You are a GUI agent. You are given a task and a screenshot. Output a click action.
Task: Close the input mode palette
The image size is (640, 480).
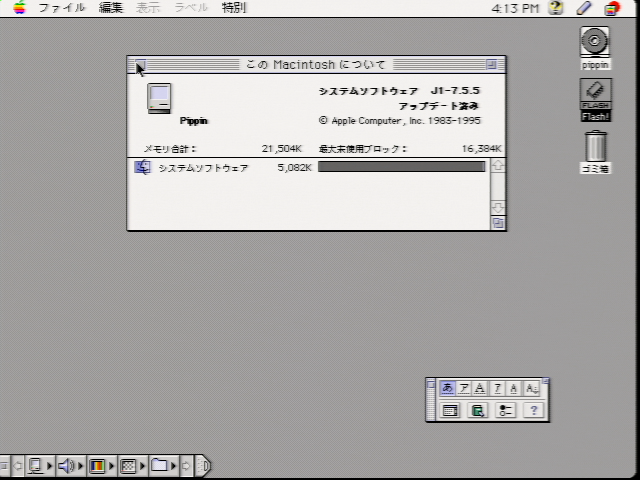tap(431, 384)
